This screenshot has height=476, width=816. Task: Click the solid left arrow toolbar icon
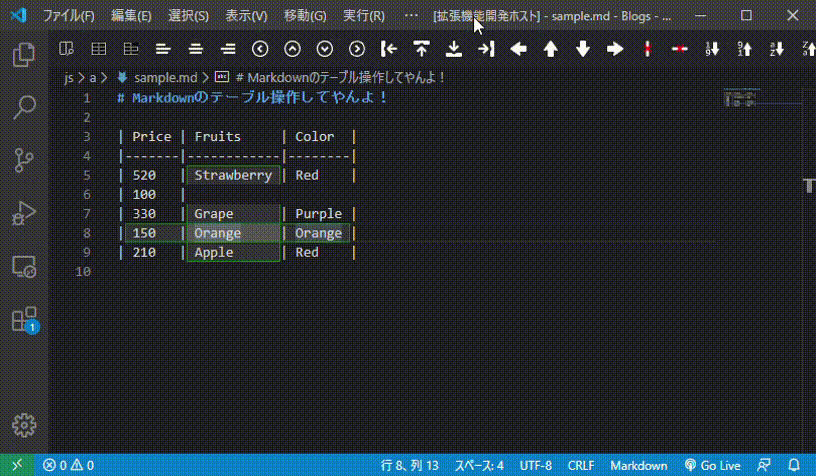pyautogui.click(x=518, y=49)
